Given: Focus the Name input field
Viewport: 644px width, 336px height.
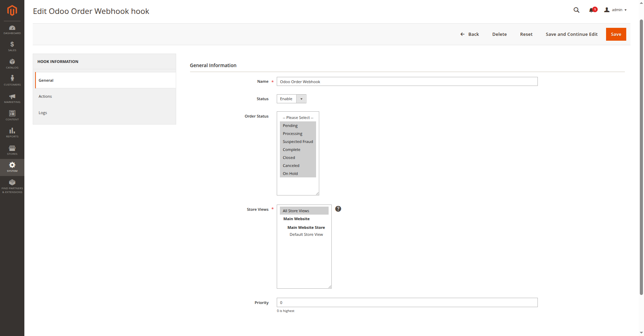Looking at the screenshot, I should 407,81.
